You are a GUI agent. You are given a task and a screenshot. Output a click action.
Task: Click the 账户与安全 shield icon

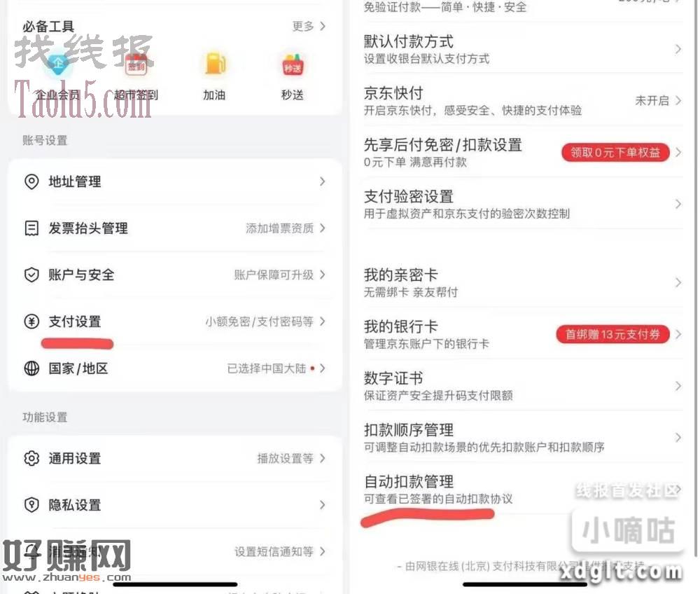click(31, 275)
